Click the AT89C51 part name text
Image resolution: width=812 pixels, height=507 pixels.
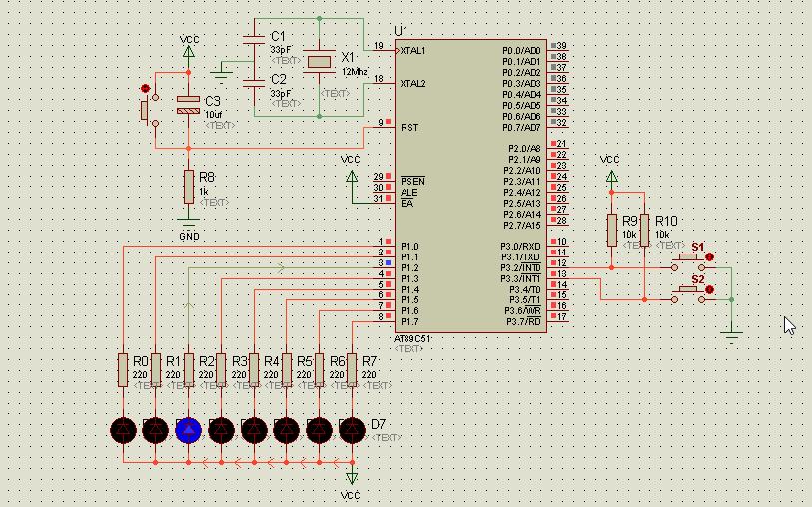coord(412,339)
